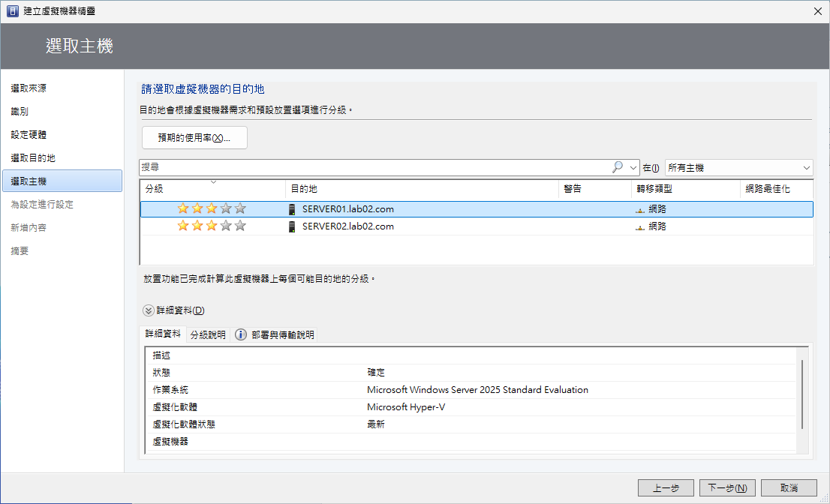Open the 所有主機 host scope dropdown
Image resolution: width=830 pixels, height=504 pixels.
pyautogui.click(x=738, y=168)
